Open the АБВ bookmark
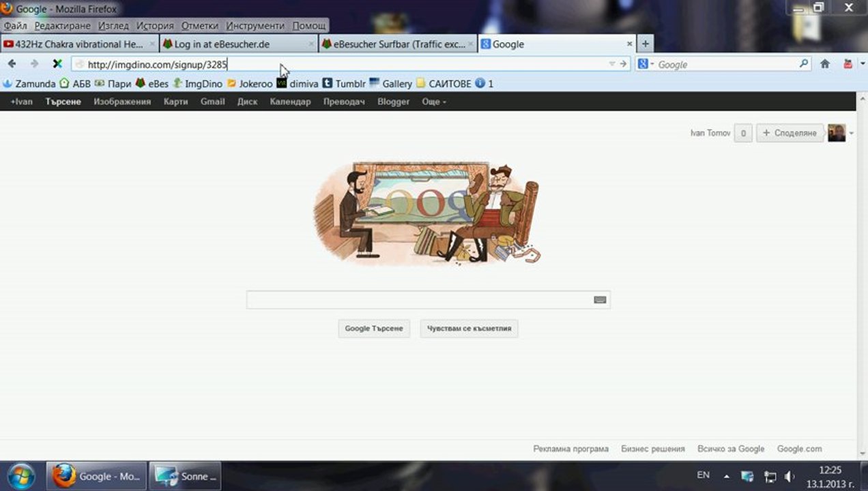Screen dimensions: 868x491 (75, 84)
